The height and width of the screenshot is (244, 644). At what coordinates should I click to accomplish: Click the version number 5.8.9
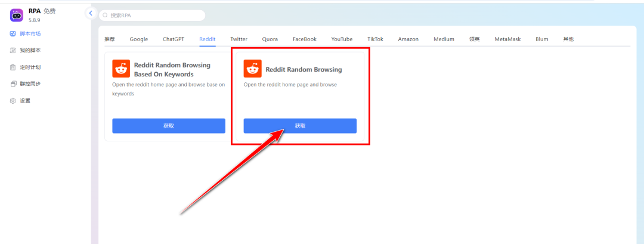click(35, 20)
